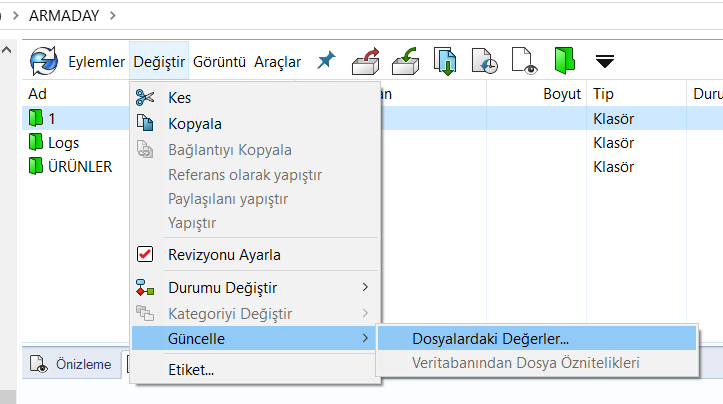Choose Kopyala from the menu
This screenshot has width=723, height=404.
(x=194, y=124)
